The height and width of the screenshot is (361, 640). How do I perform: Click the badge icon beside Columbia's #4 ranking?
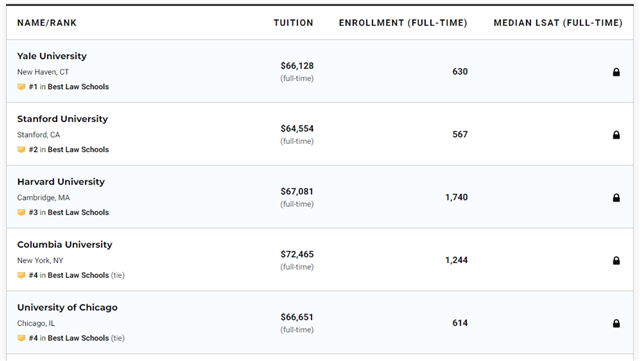[21, 276]
